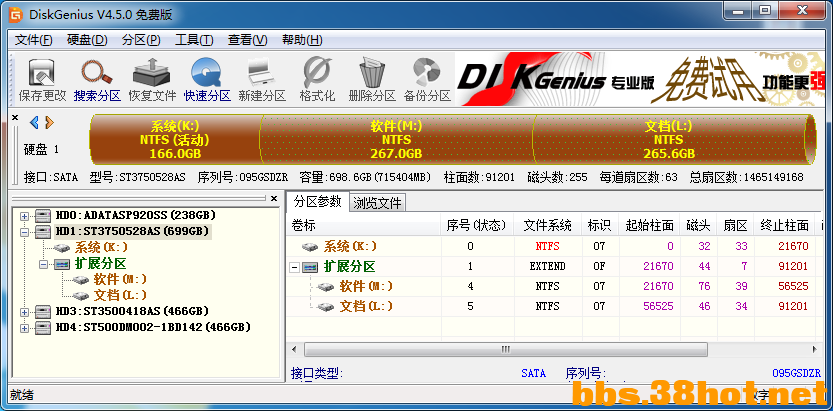The image size is (833, 411).
Task: Select the 系统(K:) 166.0GB partition bar
Action: 175,140
